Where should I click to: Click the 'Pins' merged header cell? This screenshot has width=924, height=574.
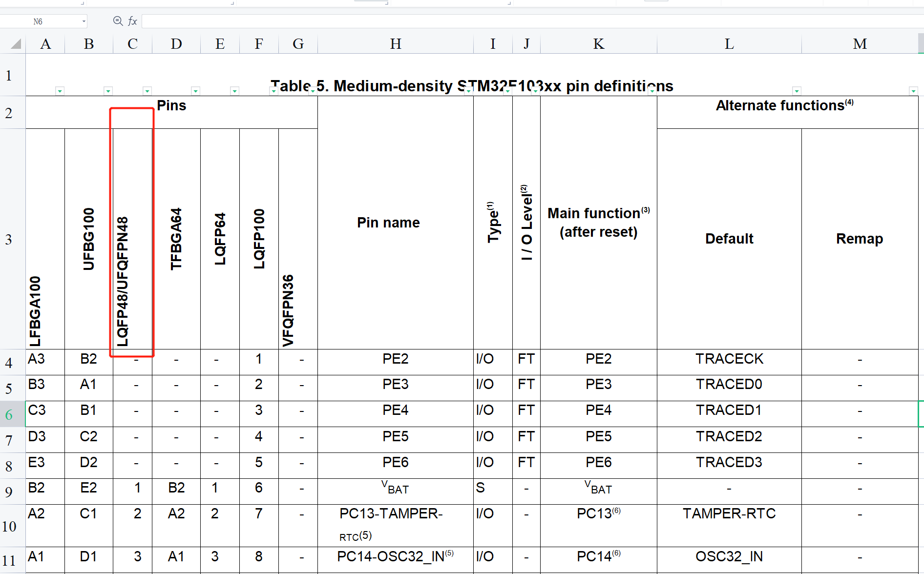point(171,112)
